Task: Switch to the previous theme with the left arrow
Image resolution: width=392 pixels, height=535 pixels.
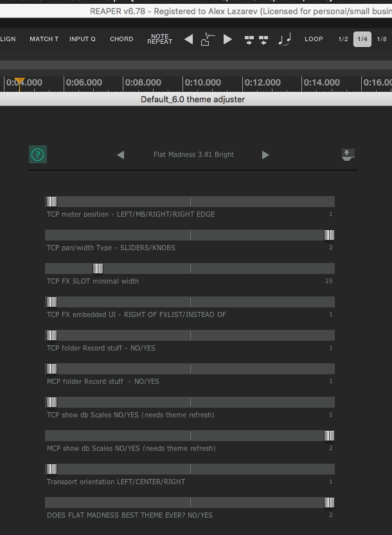Action: pos(120,155)
